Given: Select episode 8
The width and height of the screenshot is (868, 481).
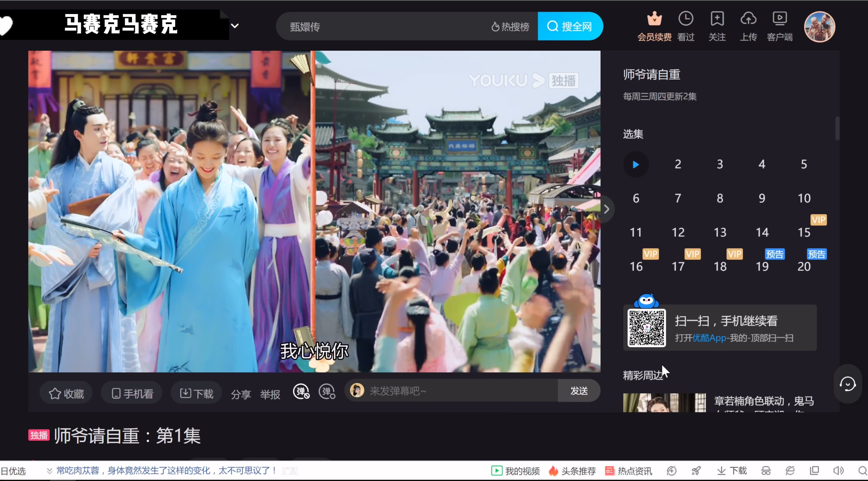Looking at the screenshot, I should click(x=720, y=198).
